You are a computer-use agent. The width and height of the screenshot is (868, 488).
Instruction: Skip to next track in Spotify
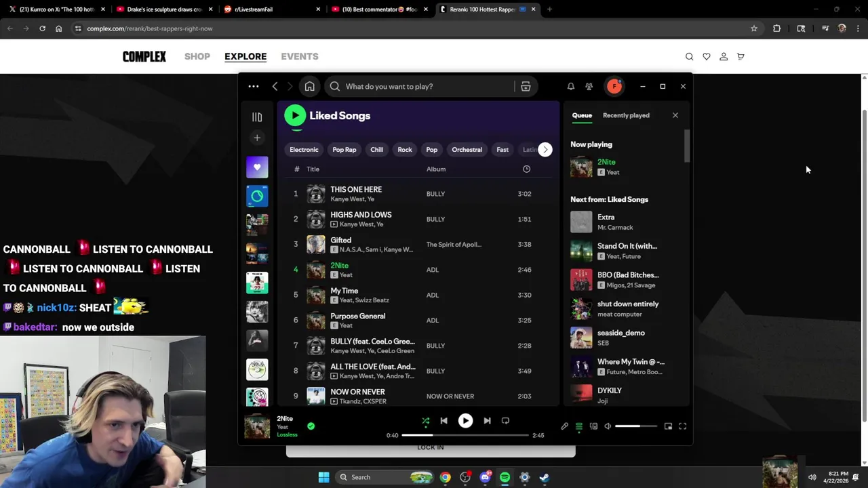tap(487, 421)
